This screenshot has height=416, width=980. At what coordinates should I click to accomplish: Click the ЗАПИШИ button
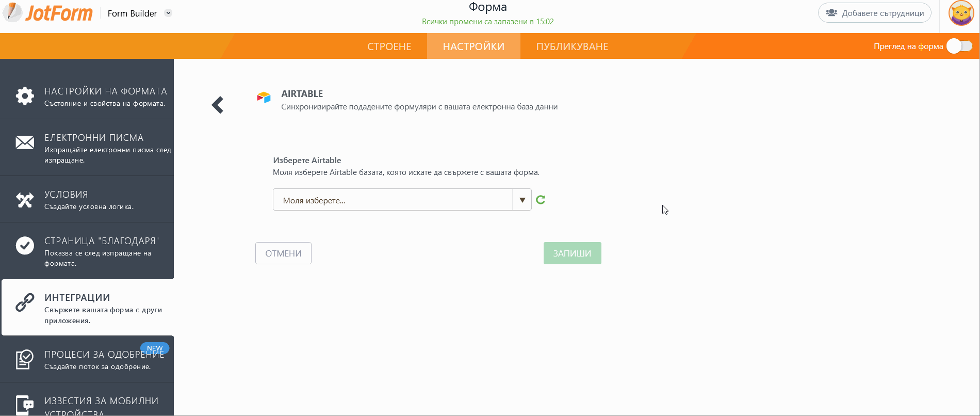click(x=572, y=253)
